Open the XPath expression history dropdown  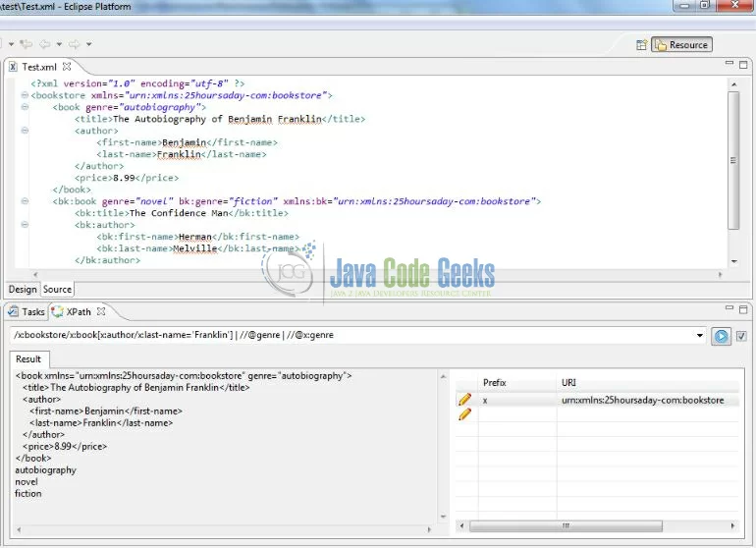tap(700, 335)
